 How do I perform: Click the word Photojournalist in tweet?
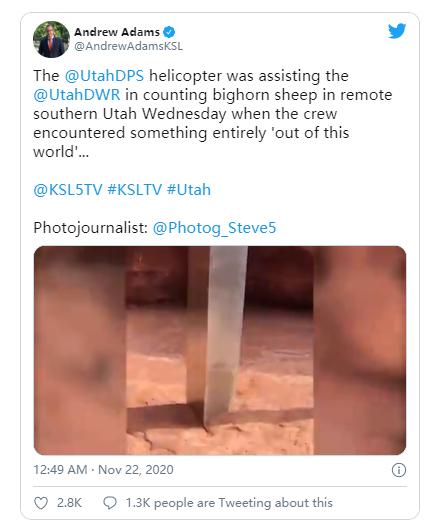[91, 228]
